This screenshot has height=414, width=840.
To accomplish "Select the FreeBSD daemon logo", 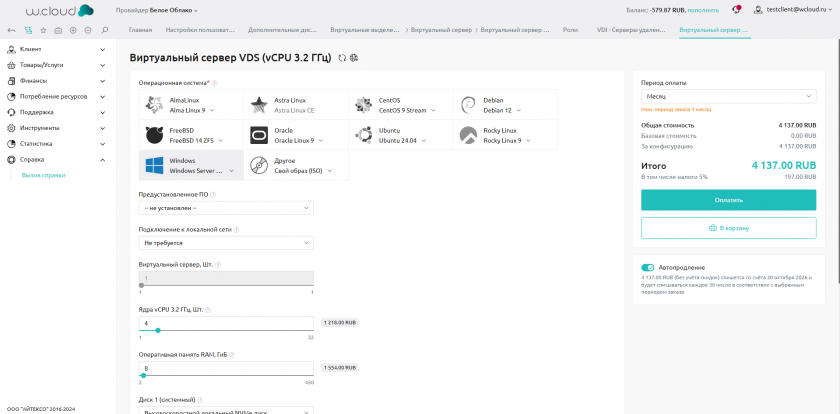I will (154, 135).
